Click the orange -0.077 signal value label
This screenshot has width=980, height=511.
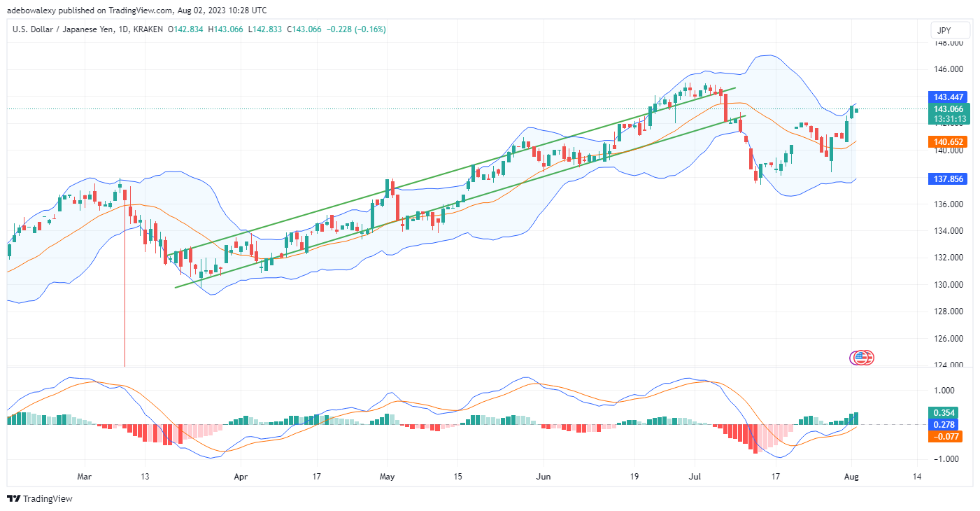(944, 436)
